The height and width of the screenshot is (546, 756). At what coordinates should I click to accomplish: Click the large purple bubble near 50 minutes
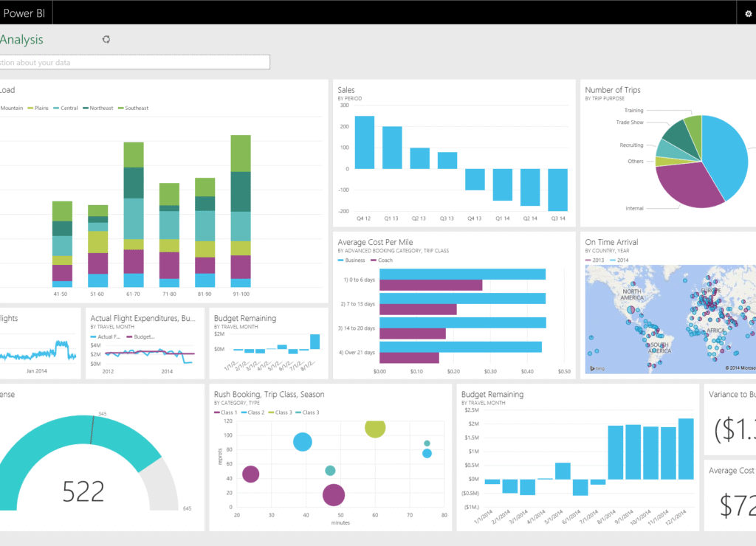point(333,495)
